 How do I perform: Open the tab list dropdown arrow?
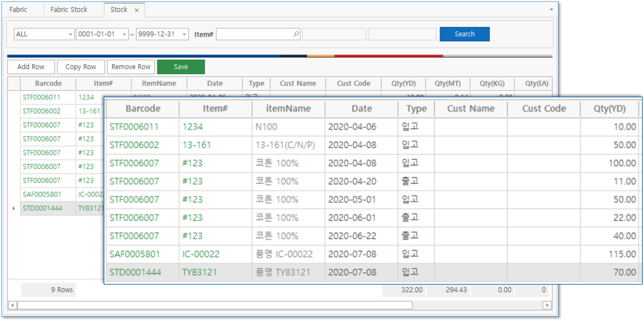[x=551, y=10]
